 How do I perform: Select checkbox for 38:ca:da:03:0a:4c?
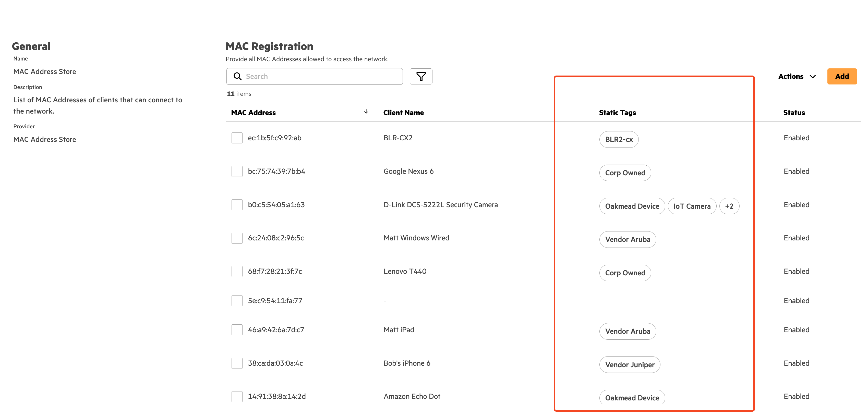(x=237, y=363)
